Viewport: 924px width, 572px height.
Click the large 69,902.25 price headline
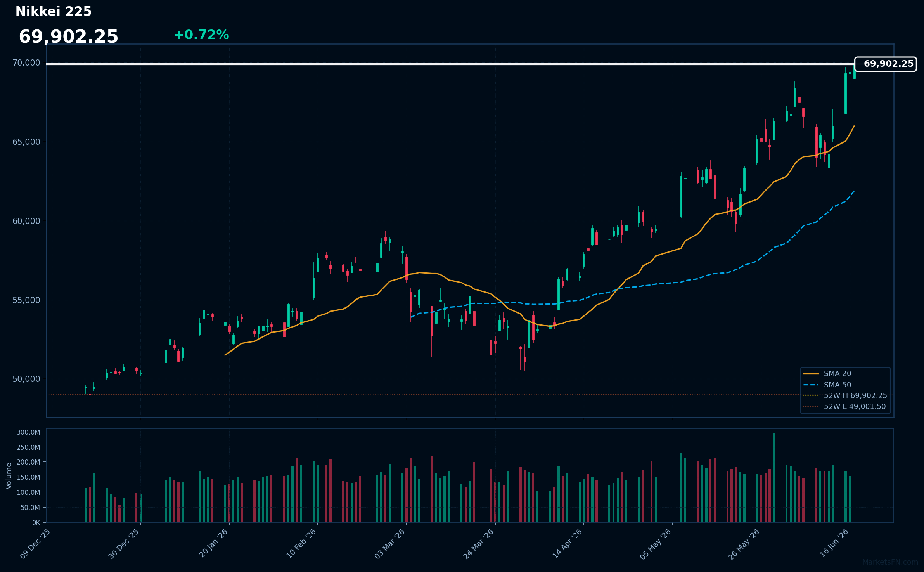click(x=69, y=37)
